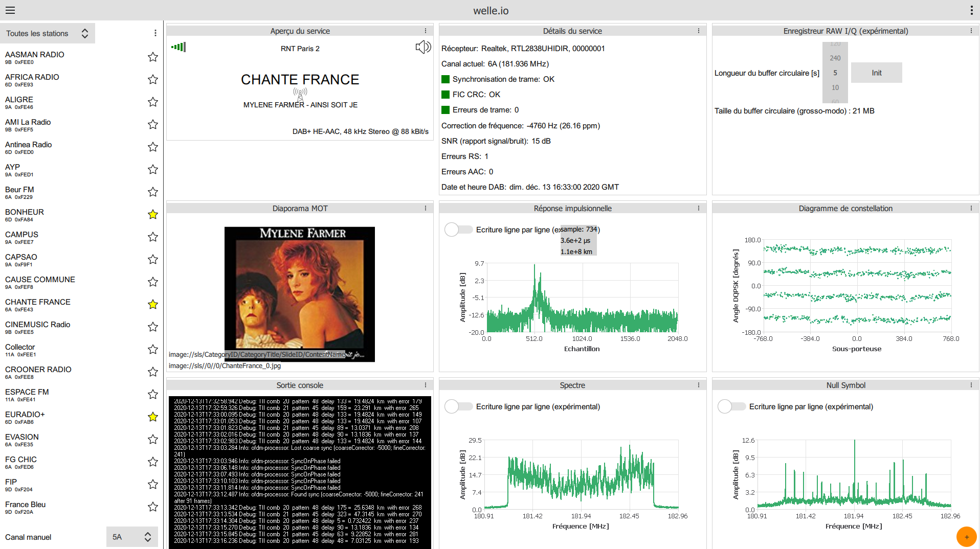
Task: Open the hamburger navigation menu
Action: 10,10
